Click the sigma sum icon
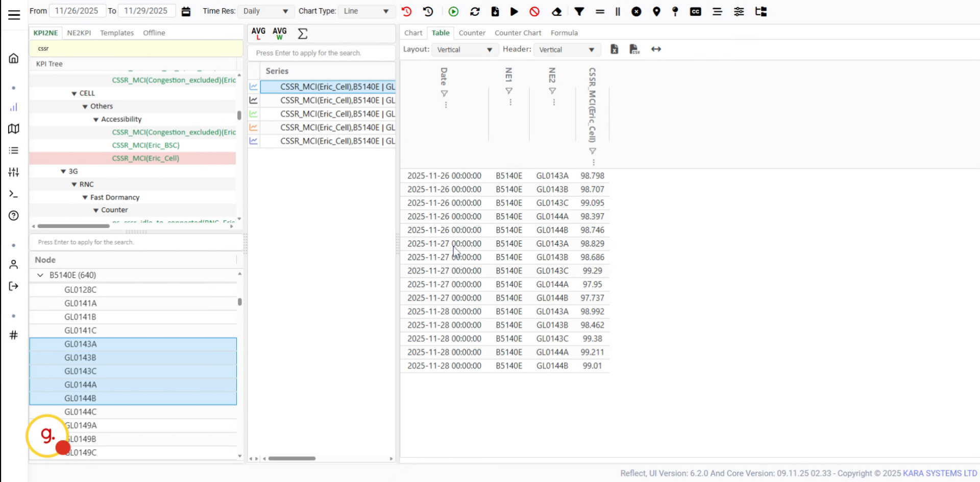This screenshot has height=482, width=980. point(303,34)
